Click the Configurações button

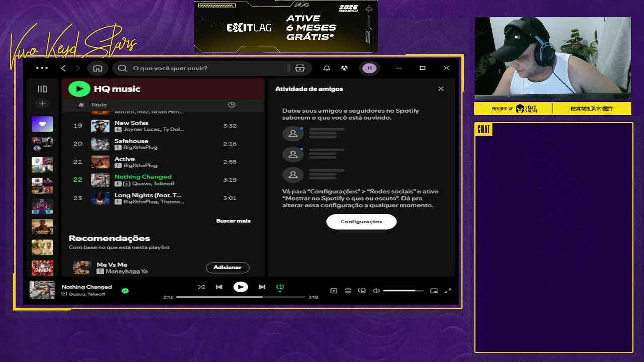[361, 222]
